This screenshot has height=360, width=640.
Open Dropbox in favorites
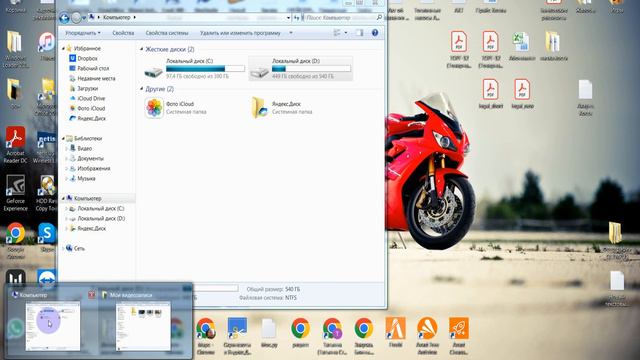click(84, 58)
